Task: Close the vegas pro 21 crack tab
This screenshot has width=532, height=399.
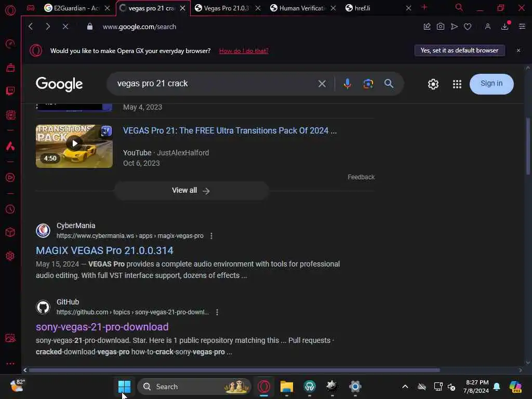Action: pos(182,8)
